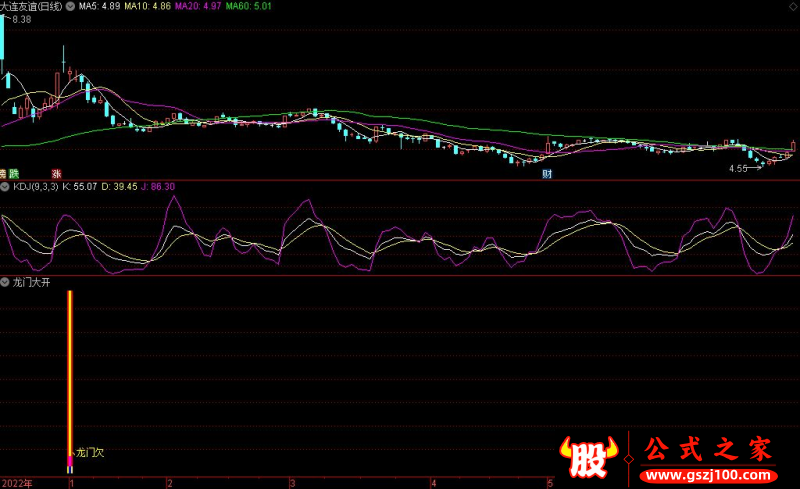Open the KDJ indicator dropdown arrow
Image resolution: width=800 pixels, height=489 pixels.
(x=5, y=186)
